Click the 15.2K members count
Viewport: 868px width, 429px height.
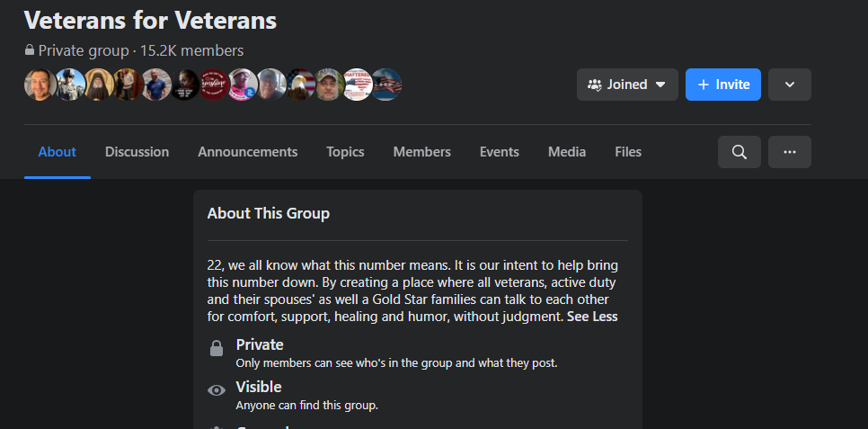pyautogui.click(x=191, y=51)
